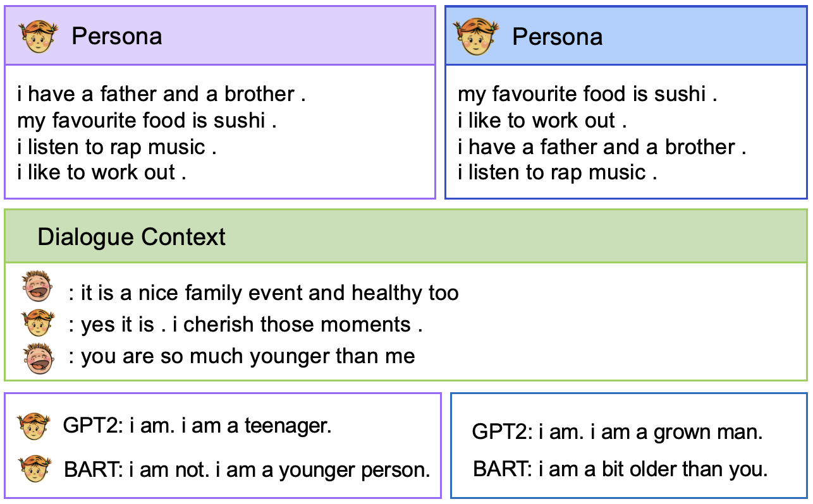Image resolution: width=813 pixels, height=504 pixels.
Task: Click the text 'it is a nice family event and healthy too'
Action: (x=270, y=293)
